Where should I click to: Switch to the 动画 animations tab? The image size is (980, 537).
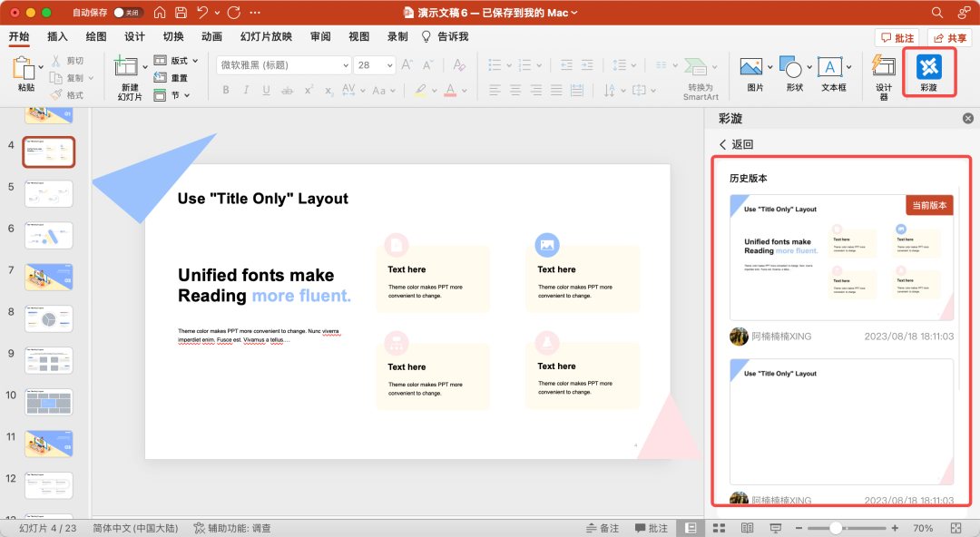click(211, 36)
